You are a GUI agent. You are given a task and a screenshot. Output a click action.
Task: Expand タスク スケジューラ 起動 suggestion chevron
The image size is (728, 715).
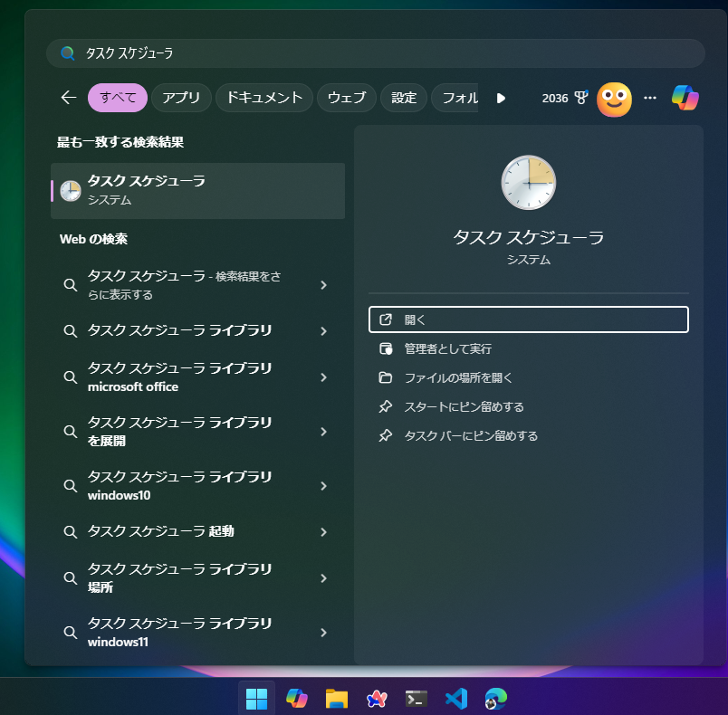323,532
